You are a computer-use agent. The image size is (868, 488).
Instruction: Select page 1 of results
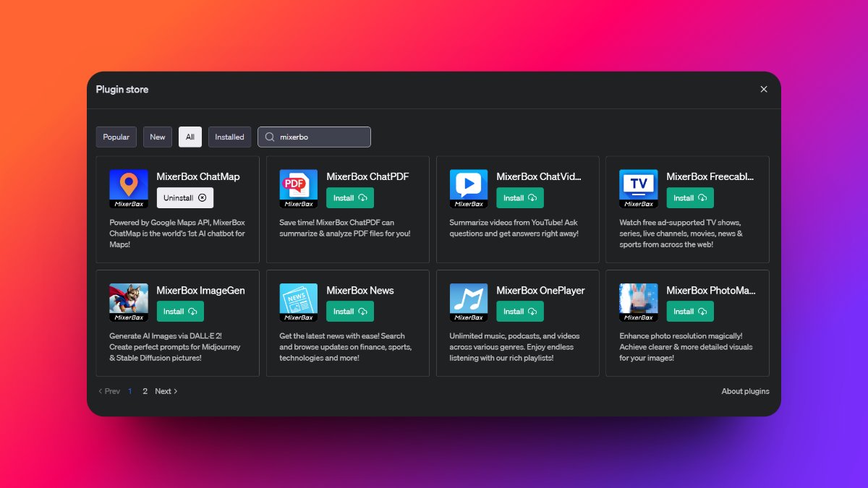pyautogui.click(x=130, y=391)
